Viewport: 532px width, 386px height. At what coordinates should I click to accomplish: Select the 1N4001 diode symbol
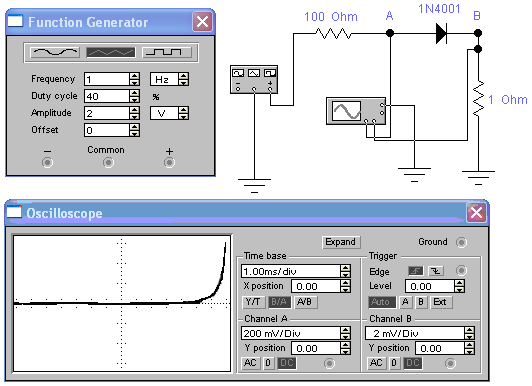coord(441,33)
